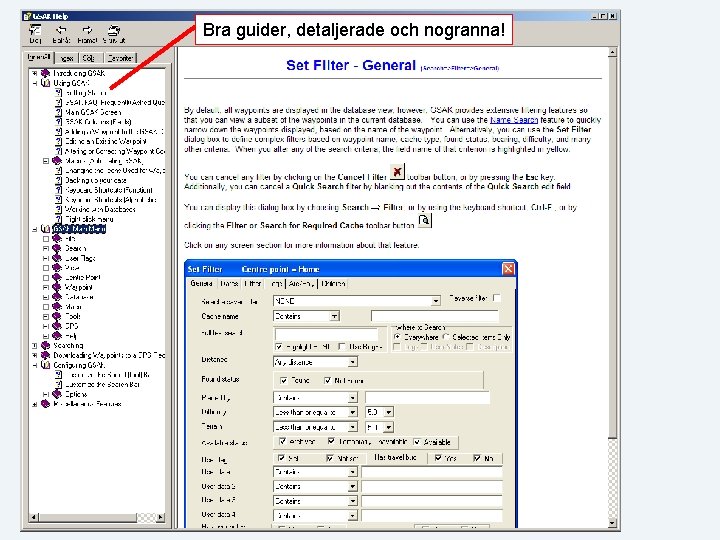Image resolution: width=720 pixels, height=540 pixels.
Task: Click the Full text search input field
Action: click(326, 334)
